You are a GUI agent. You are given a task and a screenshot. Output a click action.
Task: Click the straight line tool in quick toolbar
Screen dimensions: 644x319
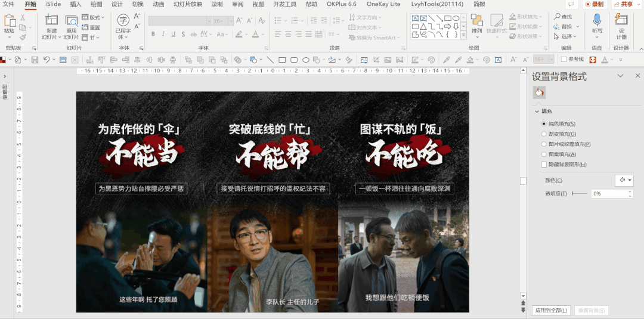tap(270, 60)
